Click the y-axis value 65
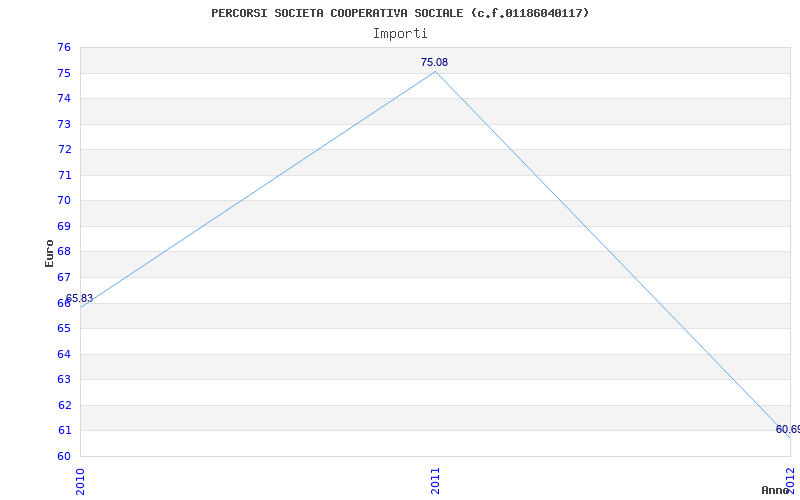The height and width of the screenshot is (500, 800). (64, 328)
